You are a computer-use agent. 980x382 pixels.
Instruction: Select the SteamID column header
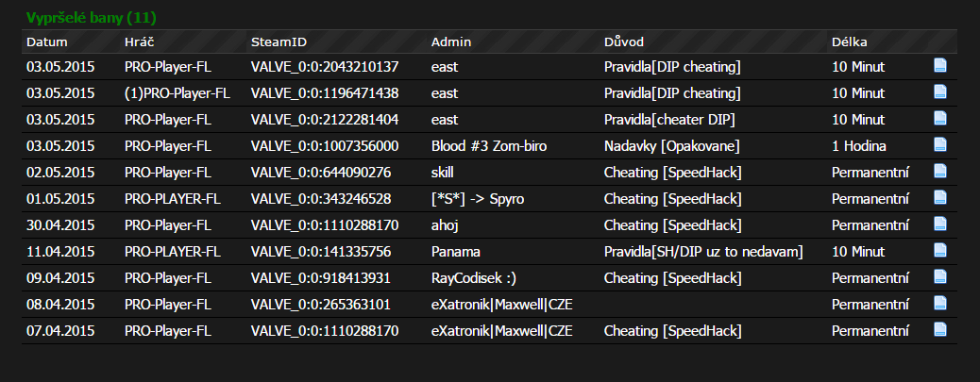[279, 42]
